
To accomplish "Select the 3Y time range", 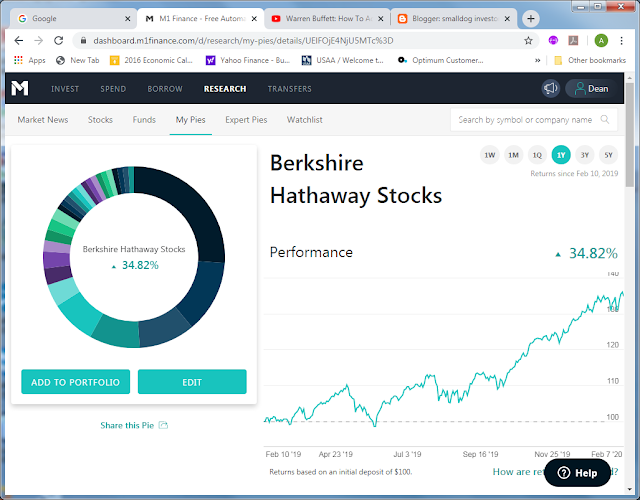I will (584, 155).
